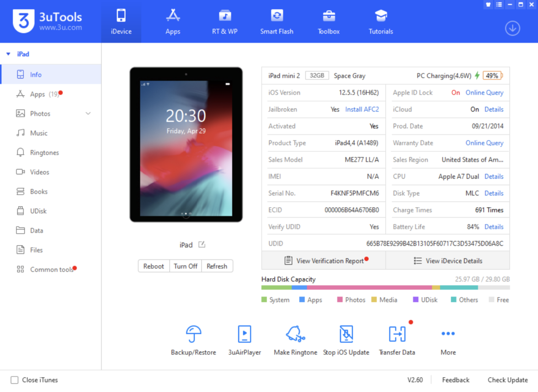The width and height of the screenshot is (538, 392).
Task: Select Stop iOS Update
Action: tap(346, 339)
